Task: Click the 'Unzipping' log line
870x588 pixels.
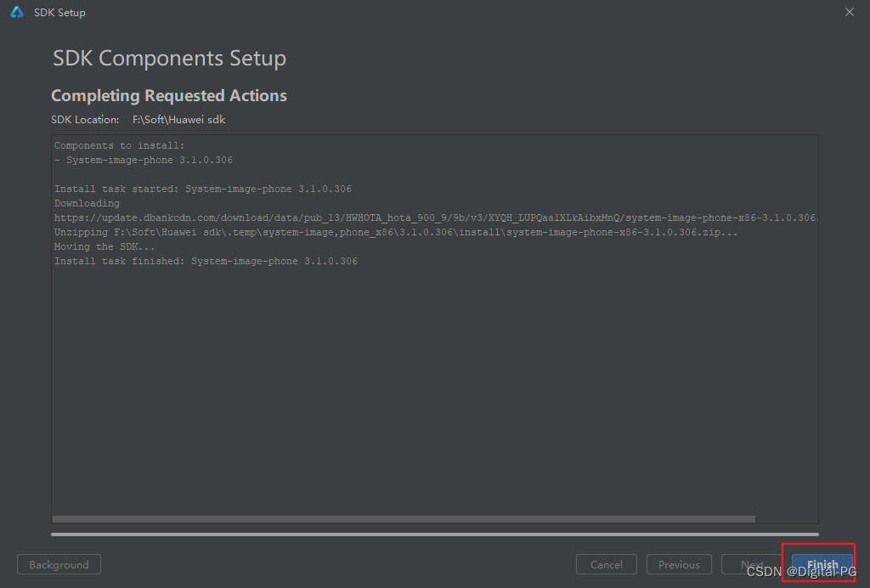Action: 396,233
